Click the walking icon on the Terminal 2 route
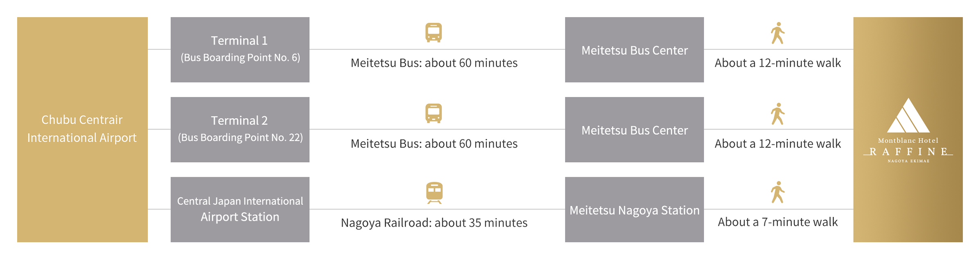980x261 pixels. pos(778,114)
